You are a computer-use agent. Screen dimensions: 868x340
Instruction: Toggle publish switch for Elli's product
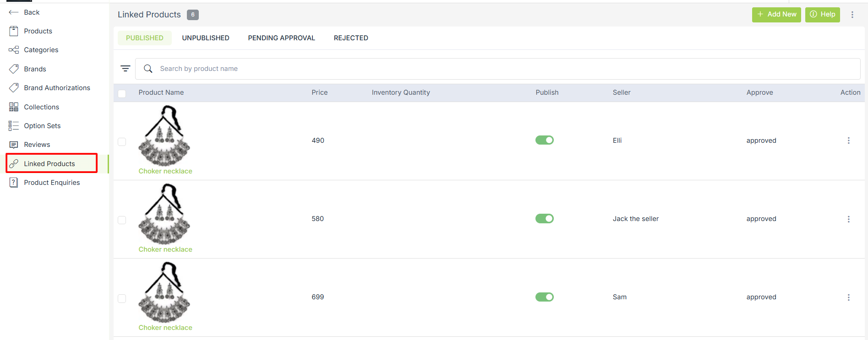pos(544,140)
